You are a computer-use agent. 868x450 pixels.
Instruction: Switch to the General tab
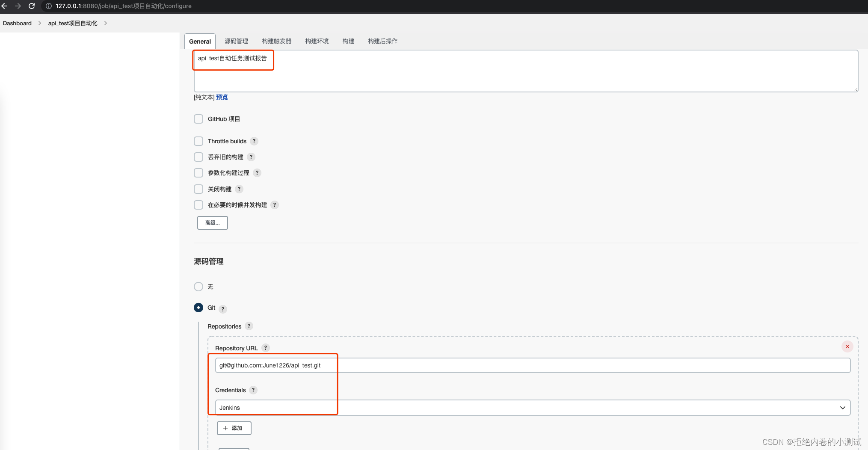click(200, 41)
